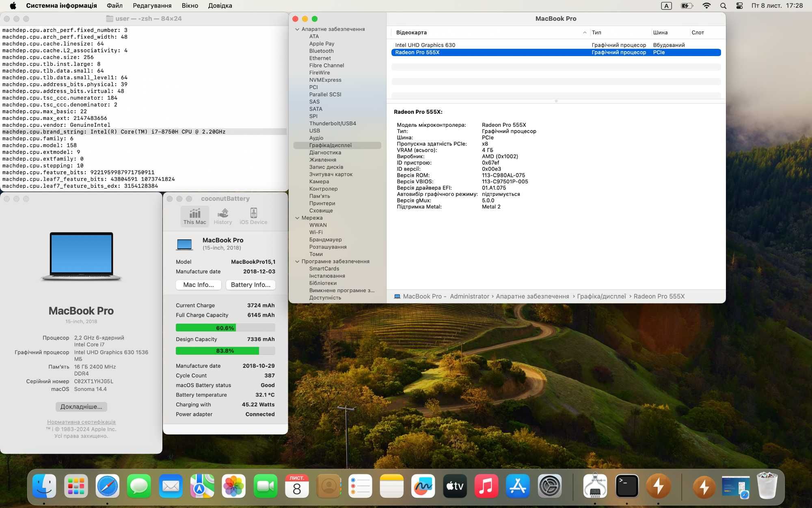
Task: Click Battery Info... button in coconutBattery
Action: click(251, 285)
